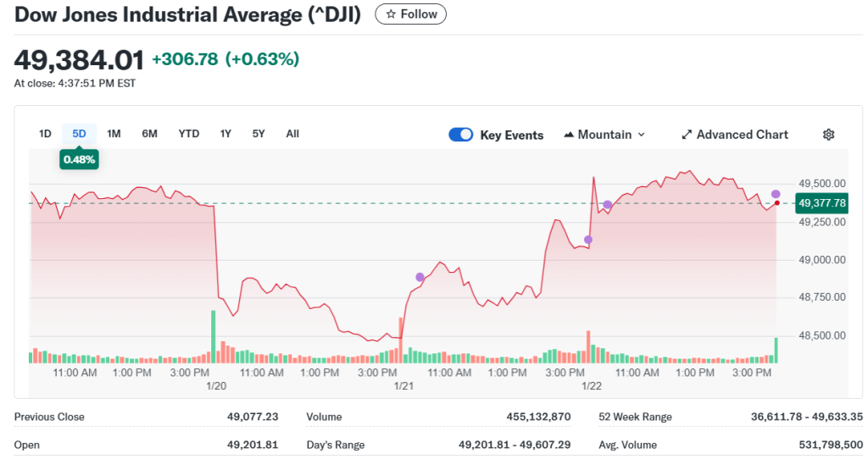Image resolution: width=868 pixels, height=459 pixels.
Task: Select the 5D time range tab
Action: (79, 134)
